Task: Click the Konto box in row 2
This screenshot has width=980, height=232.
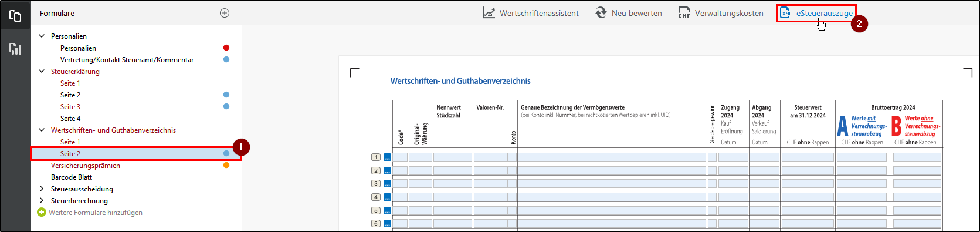Action: (x=513, y=171)
